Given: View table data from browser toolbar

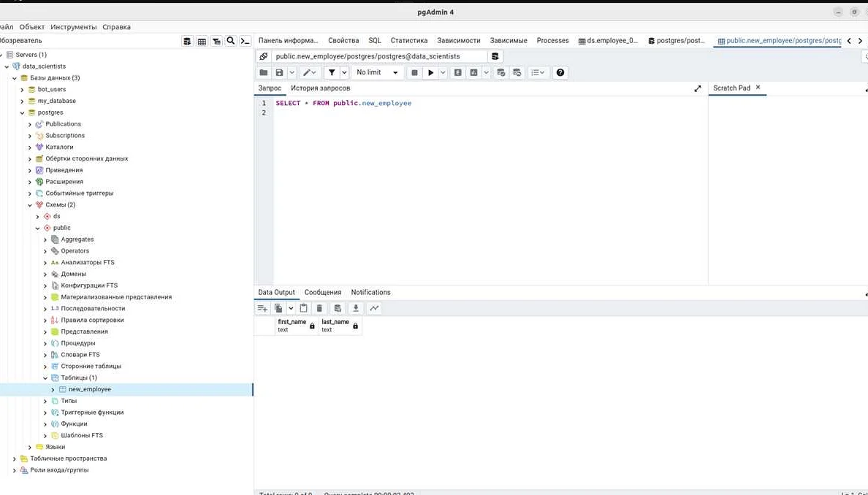Looking at the screenshot, I should (x=202, y=42).
